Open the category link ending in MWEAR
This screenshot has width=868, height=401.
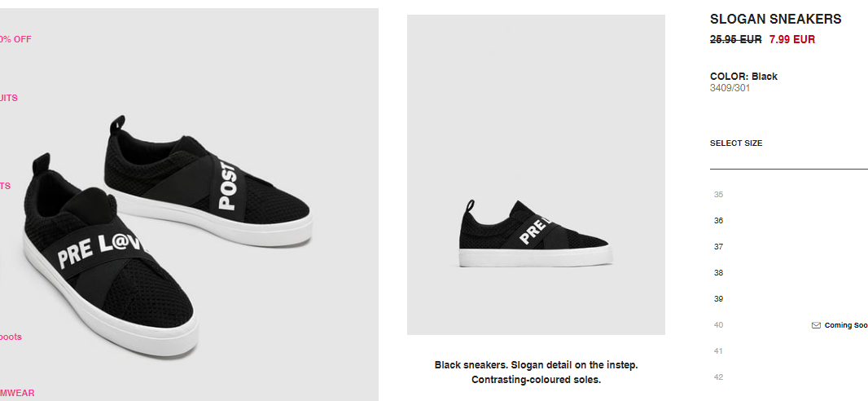click(x=17, y=393)
